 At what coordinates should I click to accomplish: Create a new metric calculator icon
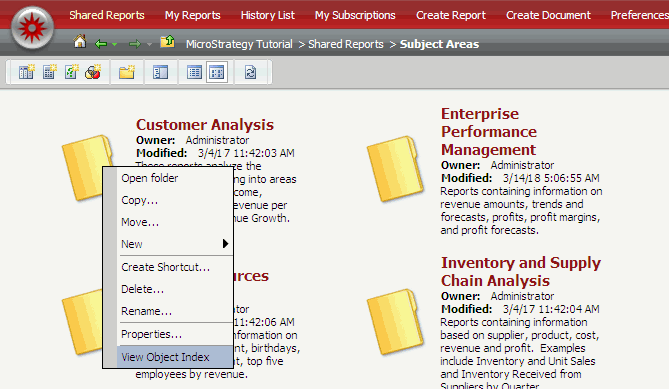(49, 72)
